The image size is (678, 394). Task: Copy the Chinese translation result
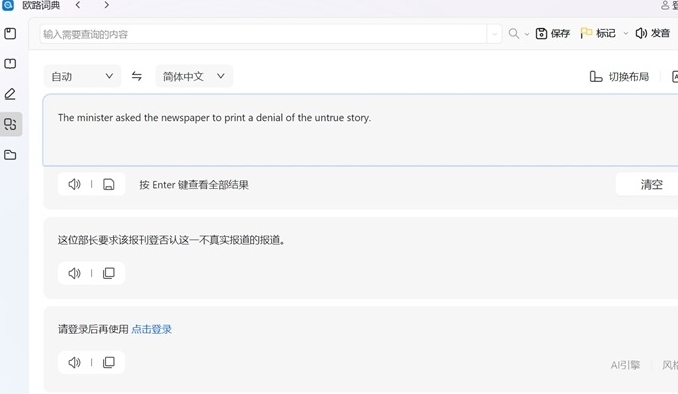point(109,273)
